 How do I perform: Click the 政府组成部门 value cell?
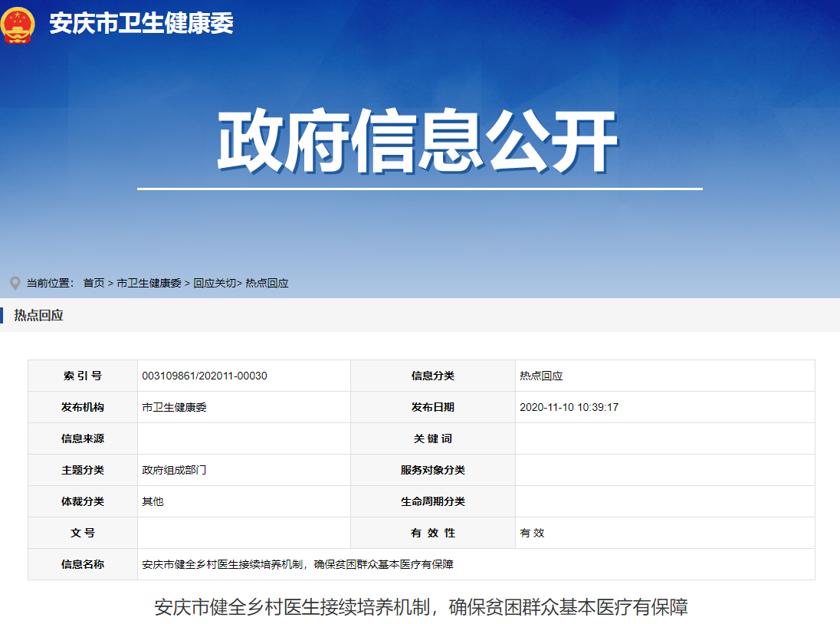pyautogui.click(x=244, y=470)
